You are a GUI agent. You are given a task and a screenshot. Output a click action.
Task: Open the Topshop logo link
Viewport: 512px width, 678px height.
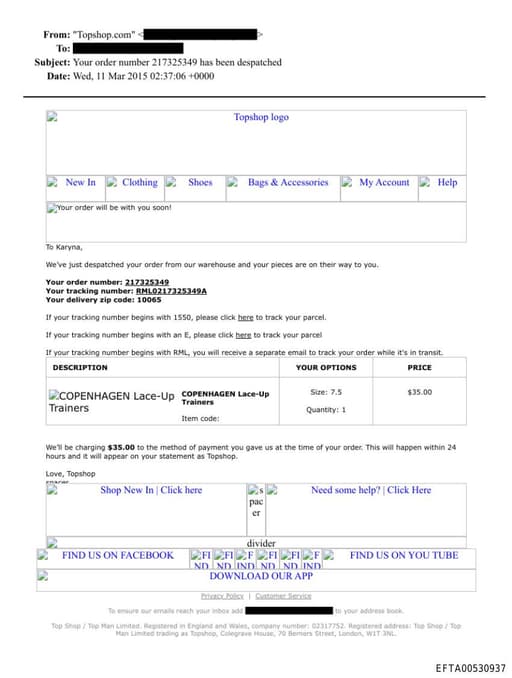tap(261, 117)
